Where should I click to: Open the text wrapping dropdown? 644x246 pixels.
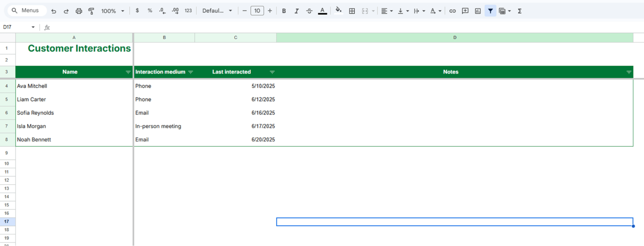click(x=419, y=11)
